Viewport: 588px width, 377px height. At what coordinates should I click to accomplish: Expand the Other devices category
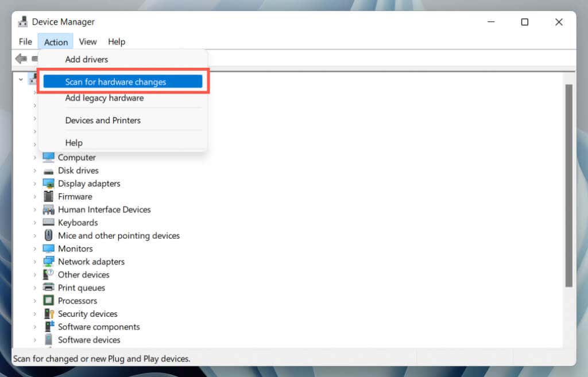pyautogui.click(x=35, y=275)
